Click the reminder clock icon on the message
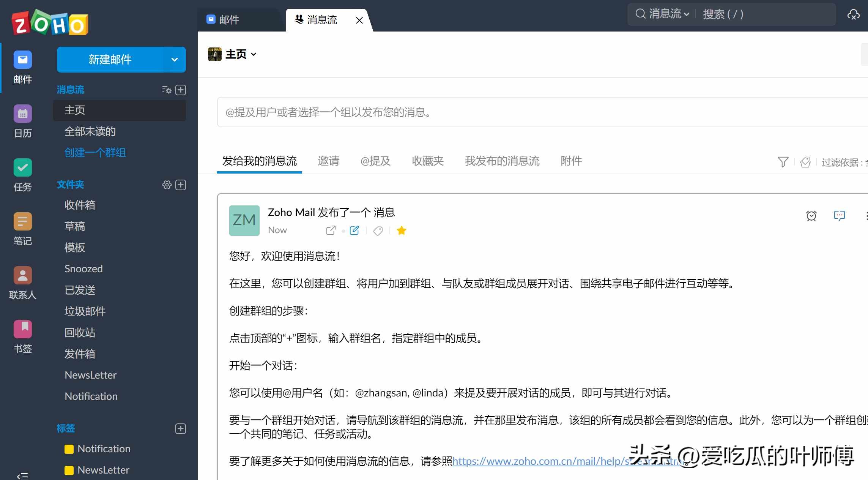Screen dimensions: 868x480 pyautogui.click(x=811, y=216)
